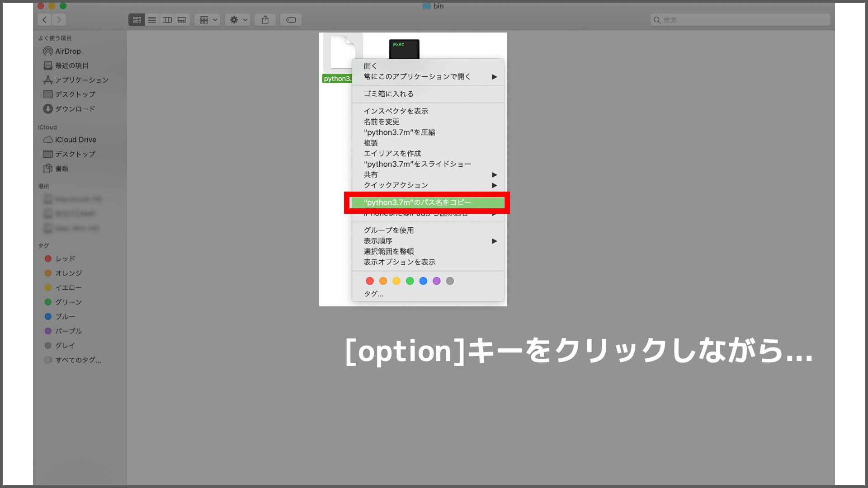Open デスクトップ under iCloud section
868x488 pixels.
coord(69,154)
